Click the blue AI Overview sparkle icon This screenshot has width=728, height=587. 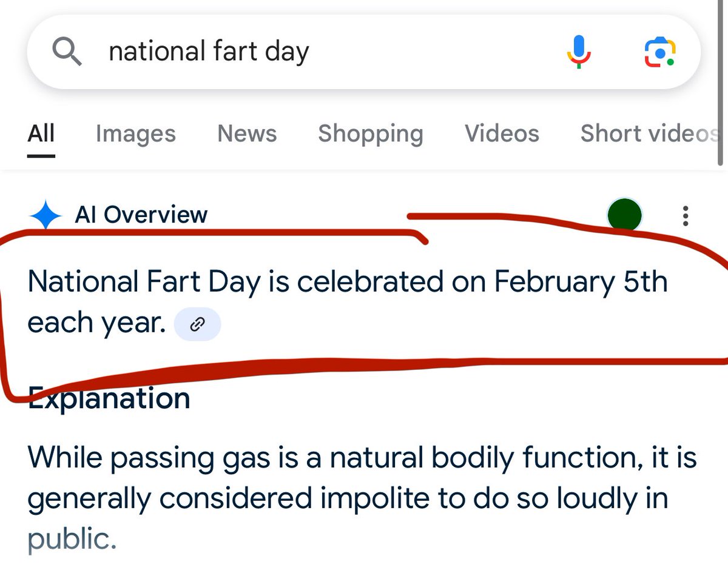pos(45,215)
